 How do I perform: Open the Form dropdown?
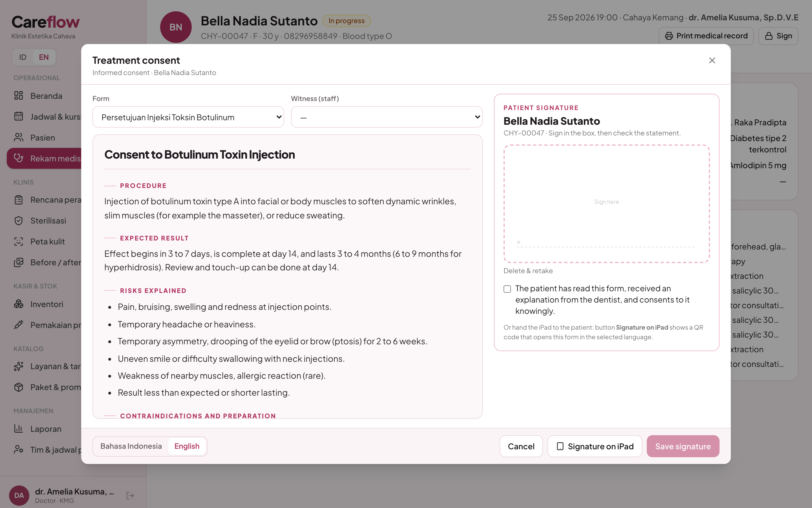click(x=188, y=117)
